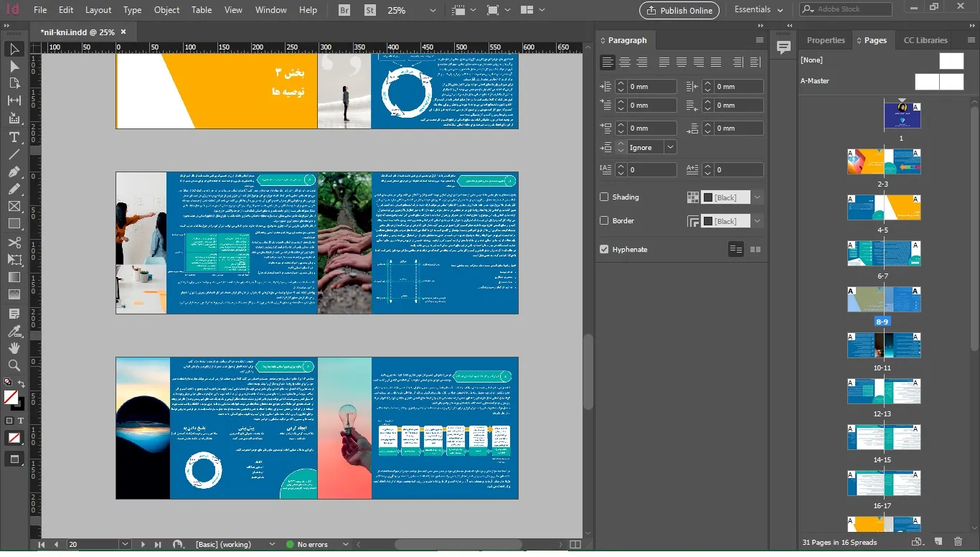This screenshot has width=980, height=557.
Task: Click the Publish Online button
Action: pyautogui.click(x=679, y=10)
